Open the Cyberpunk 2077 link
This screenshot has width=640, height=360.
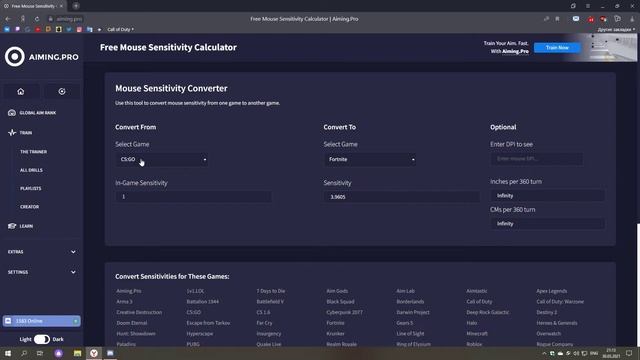344,312
